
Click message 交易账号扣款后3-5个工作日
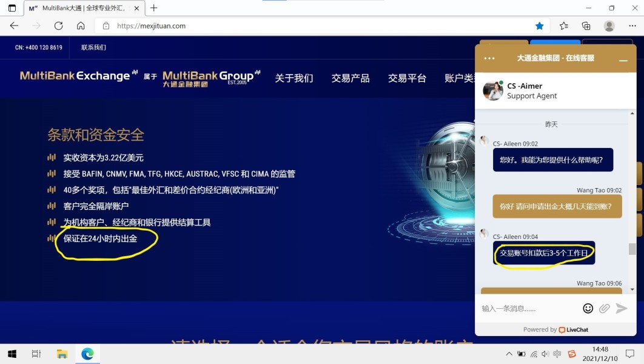(x=544, y=252)
